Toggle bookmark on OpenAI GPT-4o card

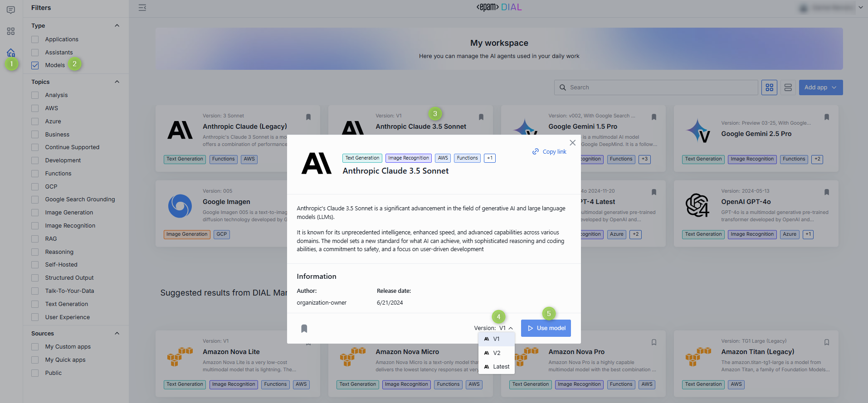coord(827,192)
